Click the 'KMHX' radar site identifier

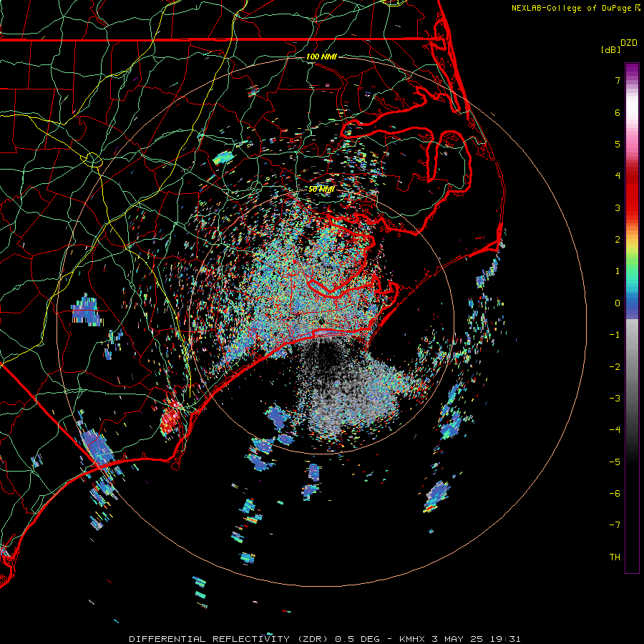[411, 639]
